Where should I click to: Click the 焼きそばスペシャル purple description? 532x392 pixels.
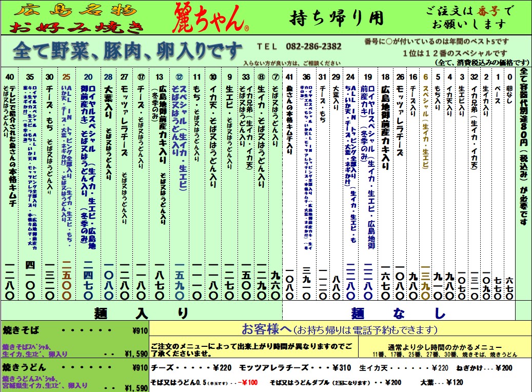pos(35,350)
